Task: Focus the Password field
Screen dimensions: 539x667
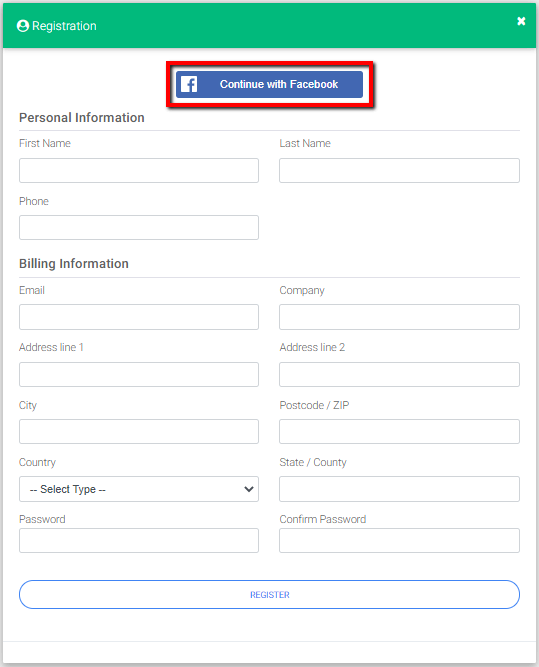Action: click(139, 540)
